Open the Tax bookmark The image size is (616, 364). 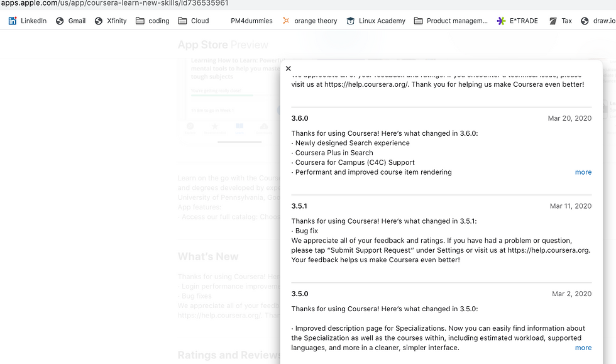pyautogui.click(x=560, y=21)
